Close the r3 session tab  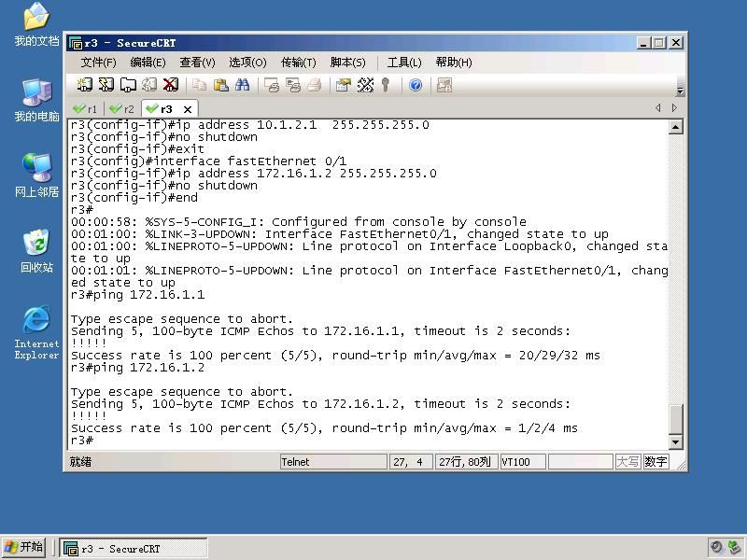pos(188,109)
